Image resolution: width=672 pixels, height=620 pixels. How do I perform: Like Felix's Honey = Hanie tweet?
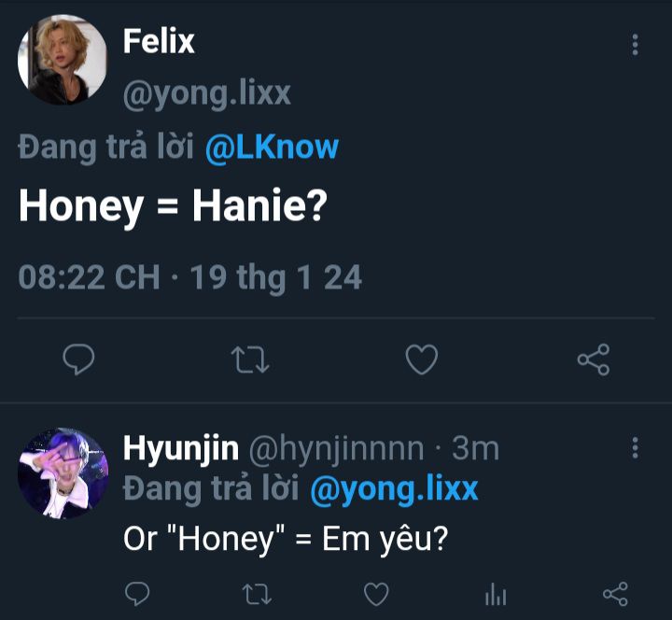coord(422,359)
